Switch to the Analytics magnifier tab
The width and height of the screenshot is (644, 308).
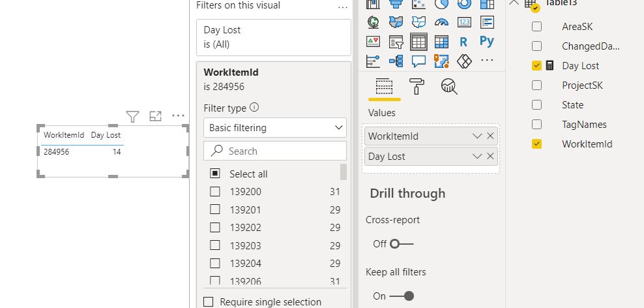coord(449,87)
